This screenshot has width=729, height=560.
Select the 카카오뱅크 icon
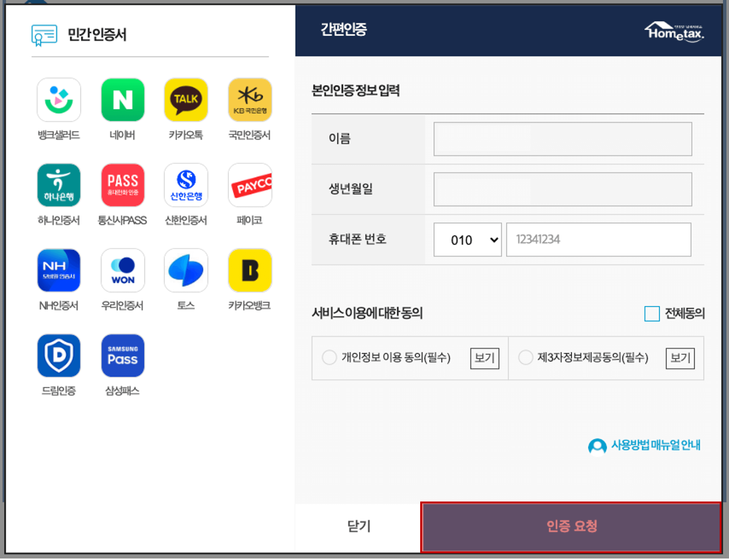250,270
